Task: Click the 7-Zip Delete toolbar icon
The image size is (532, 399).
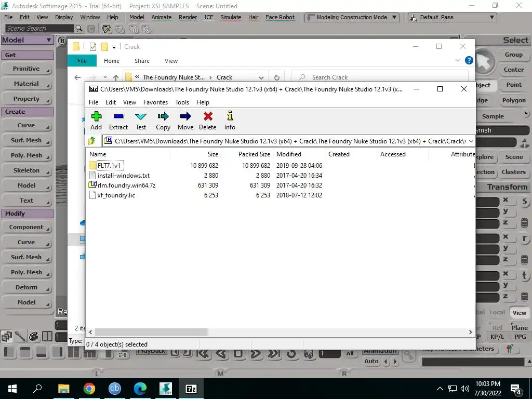Action: pos(208,116)
